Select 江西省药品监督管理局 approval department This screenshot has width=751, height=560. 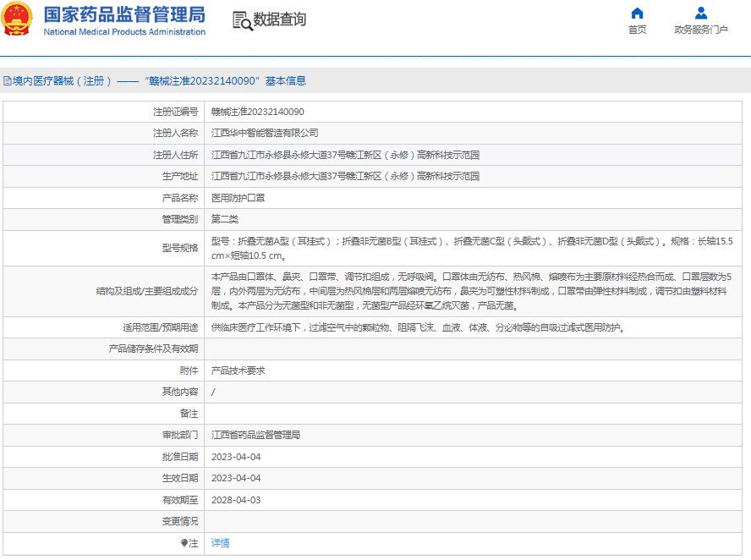pyautogui.click(x=255, y=435)
